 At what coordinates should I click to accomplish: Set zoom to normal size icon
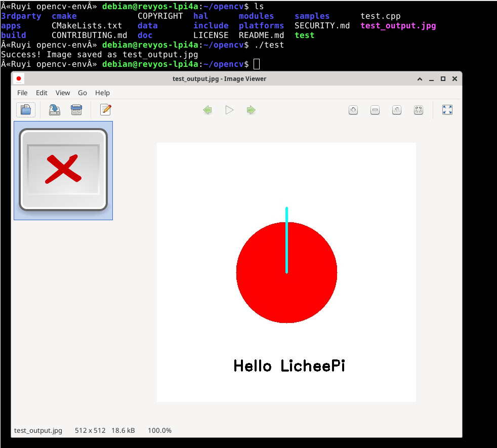pos(397,110)
